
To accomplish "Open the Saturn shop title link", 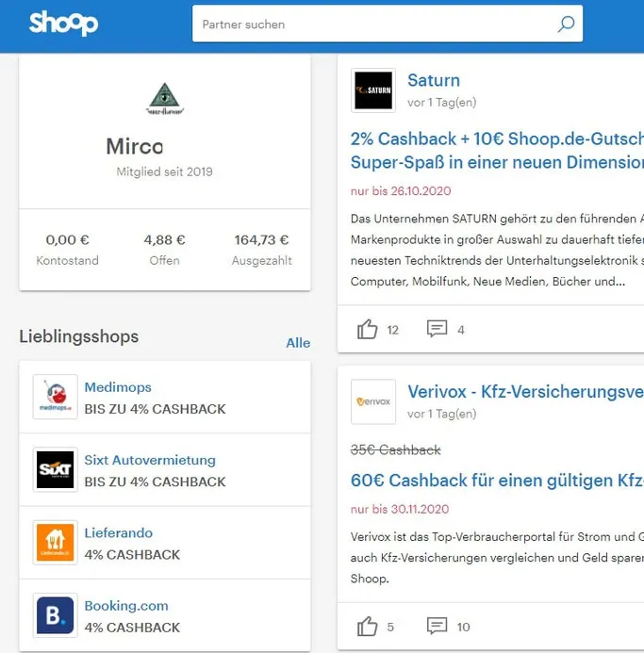I will click(434, 80).
